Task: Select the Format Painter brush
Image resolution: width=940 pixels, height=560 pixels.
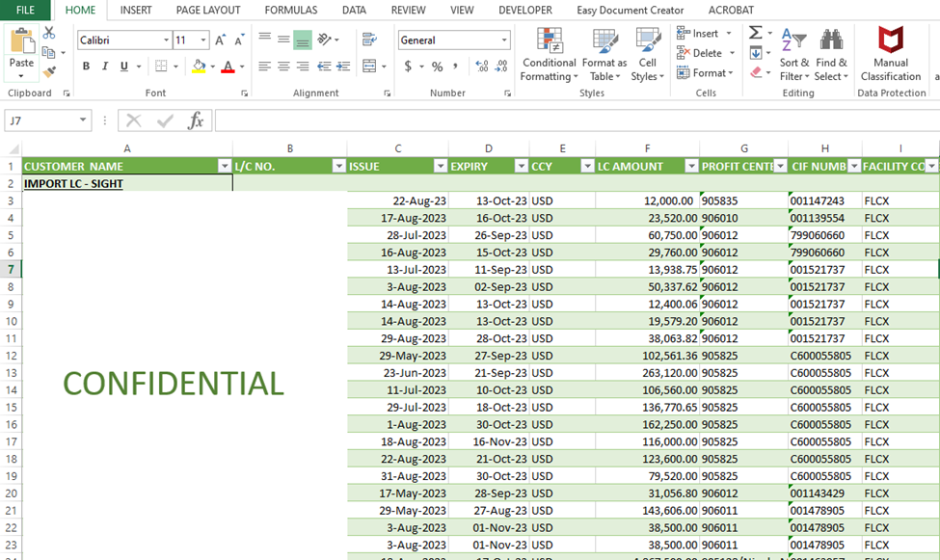Action: tap(49, 71)
